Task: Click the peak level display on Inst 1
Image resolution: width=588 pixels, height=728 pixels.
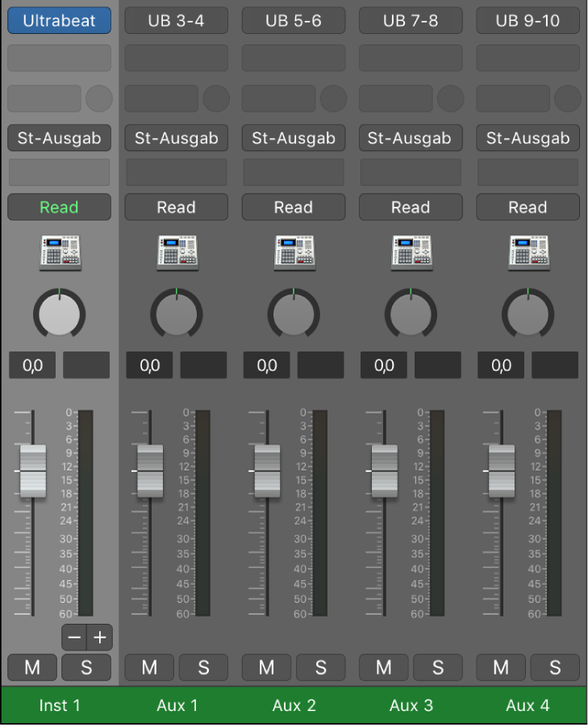Action: [x=86, y=366]
